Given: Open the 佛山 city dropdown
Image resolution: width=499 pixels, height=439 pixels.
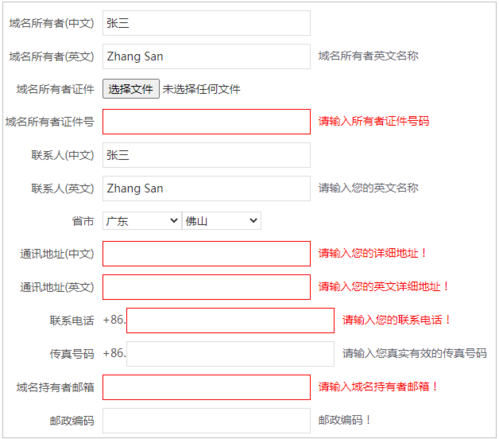Looking at the screenshot, I should point(222,221).
